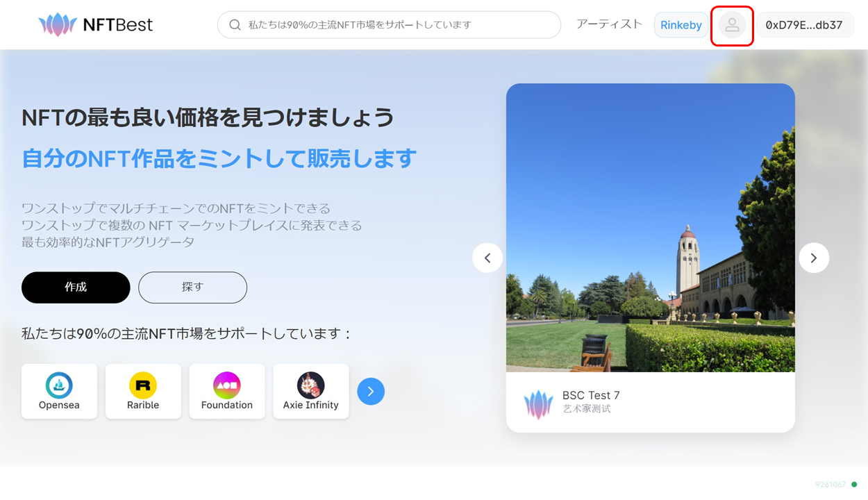The image size is (868, 500).
Task: Click the 探す button
Action: pyautogui.click(x=192, y=287)
